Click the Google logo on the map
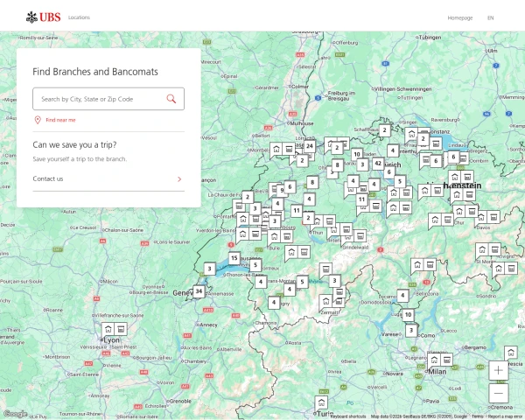Screen dimensions: 525x420 15,414
